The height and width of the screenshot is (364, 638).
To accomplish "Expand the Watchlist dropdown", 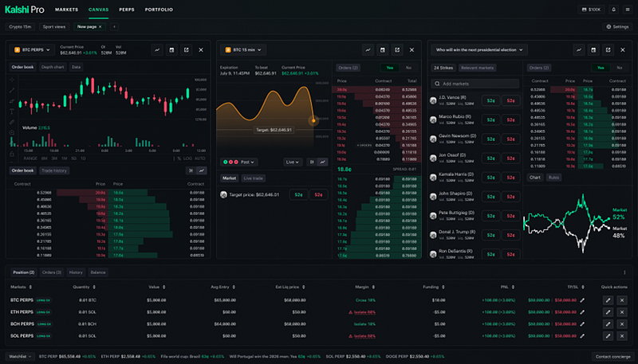I will point(21,357).
